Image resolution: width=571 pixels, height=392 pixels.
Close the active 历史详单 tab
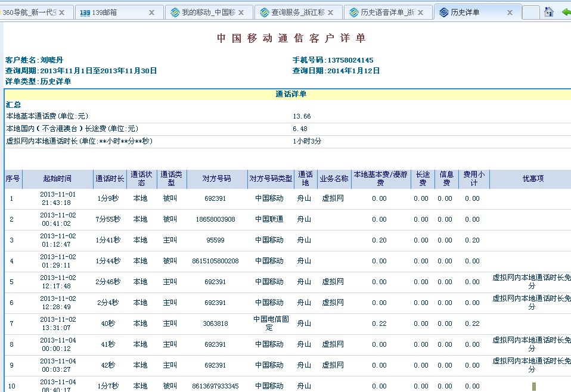click(510, 12)
